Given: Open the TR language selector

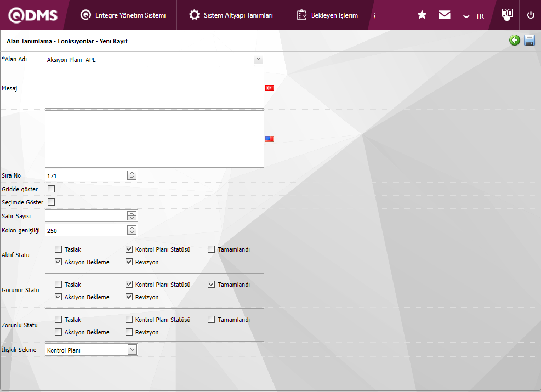Looking at the screenshot, I should (474, 16).
